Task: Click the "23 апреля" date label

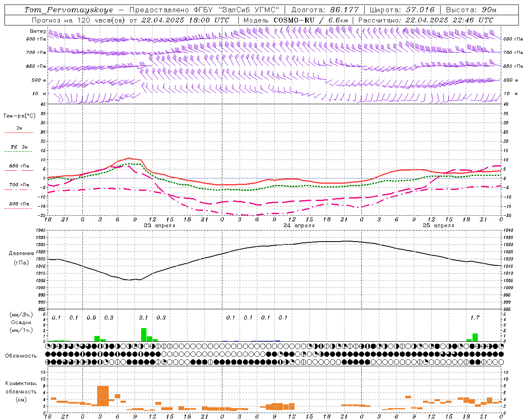Action: 159,226
